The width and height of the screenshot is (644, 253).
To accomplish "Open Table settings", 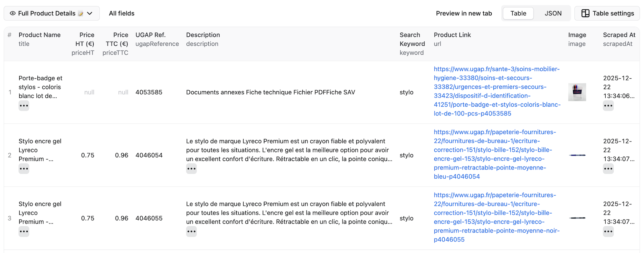I will (x=607, y=13).
